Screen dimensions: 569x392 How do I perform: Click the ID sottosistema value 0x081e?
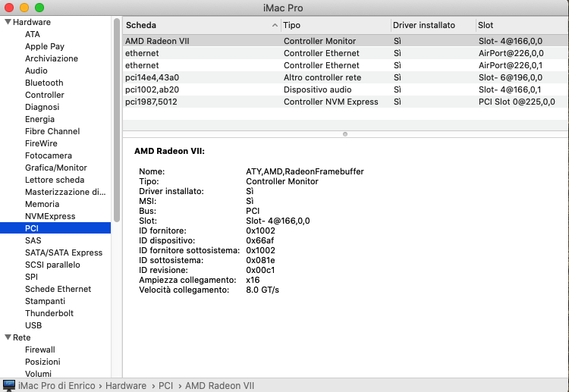point(260,260)
